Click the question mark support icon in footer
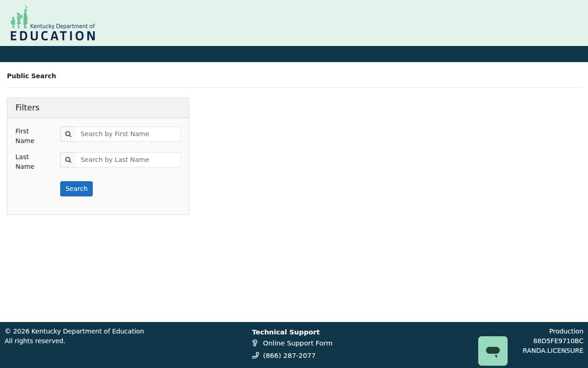 pyautogui.click(x=255, y=343)
